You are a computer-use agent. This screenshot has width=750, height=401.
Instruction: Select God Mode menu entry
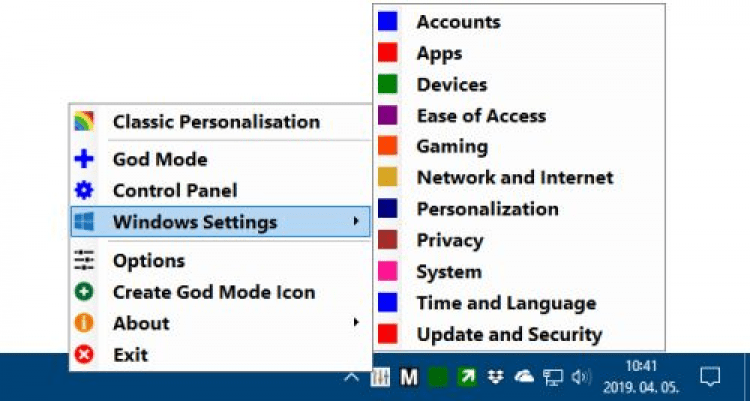click(x=221, y=159)
